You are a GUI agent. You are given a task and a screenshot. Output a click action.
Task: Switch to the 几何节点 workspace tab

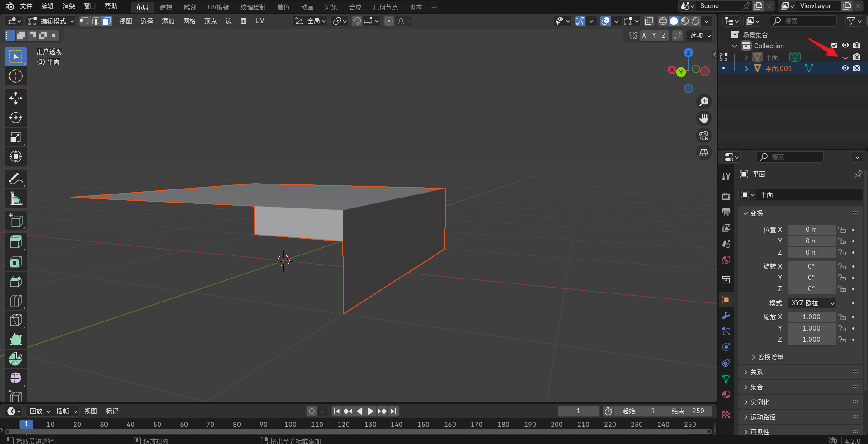coord(386,7)
